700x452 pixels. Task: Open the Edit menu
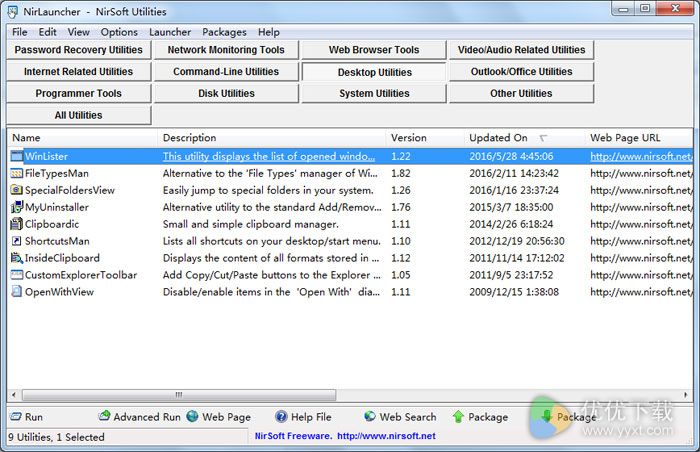point(47,32)
